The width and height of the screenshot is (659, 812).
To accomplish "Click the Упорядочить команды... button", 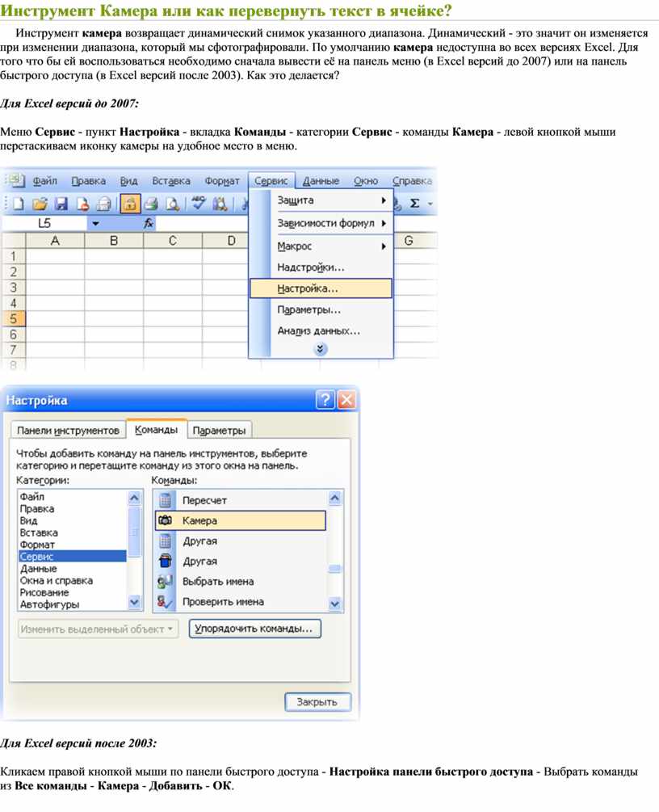I will click(255, 629).
